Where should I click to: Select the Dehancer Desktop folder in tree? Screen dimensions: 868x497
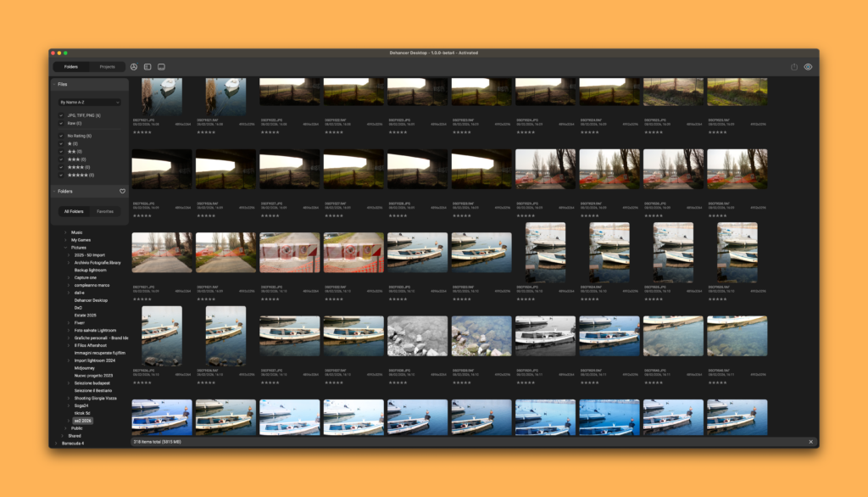[x=91, y=300]
